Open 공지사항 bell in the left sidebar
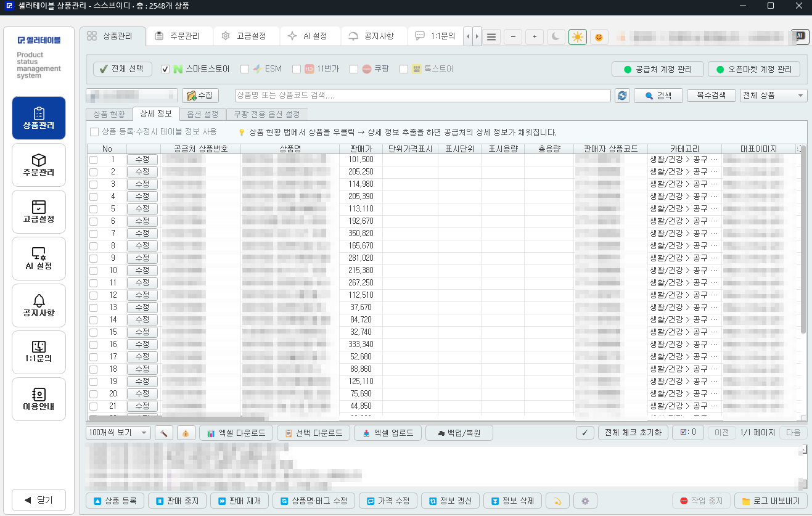 [39, 305]
